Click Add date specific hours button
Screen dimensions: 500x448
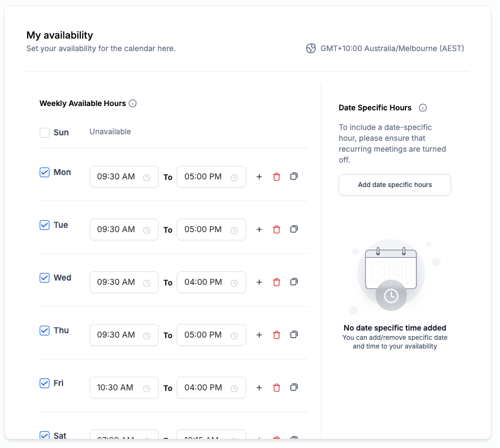point(395,185)
